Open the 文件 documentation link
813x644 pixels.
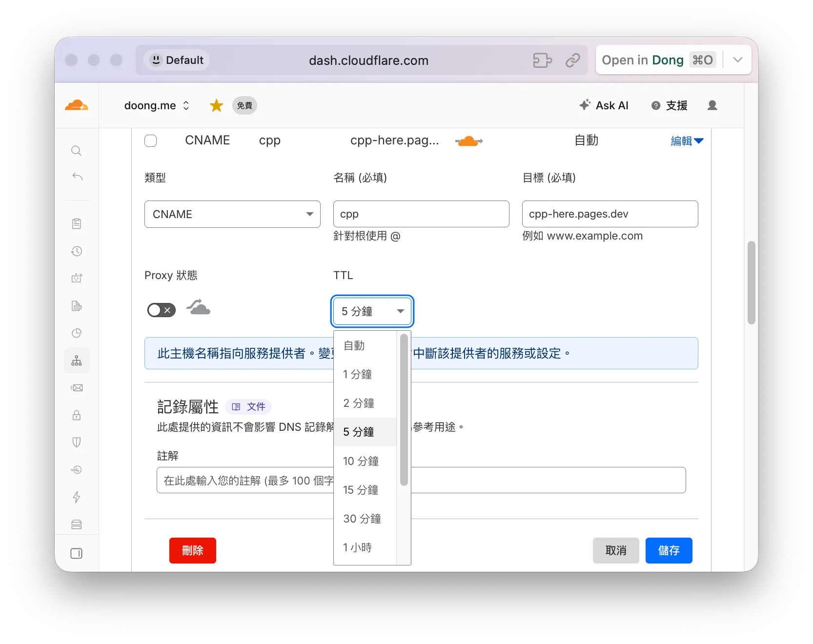[x=248, y=406]
